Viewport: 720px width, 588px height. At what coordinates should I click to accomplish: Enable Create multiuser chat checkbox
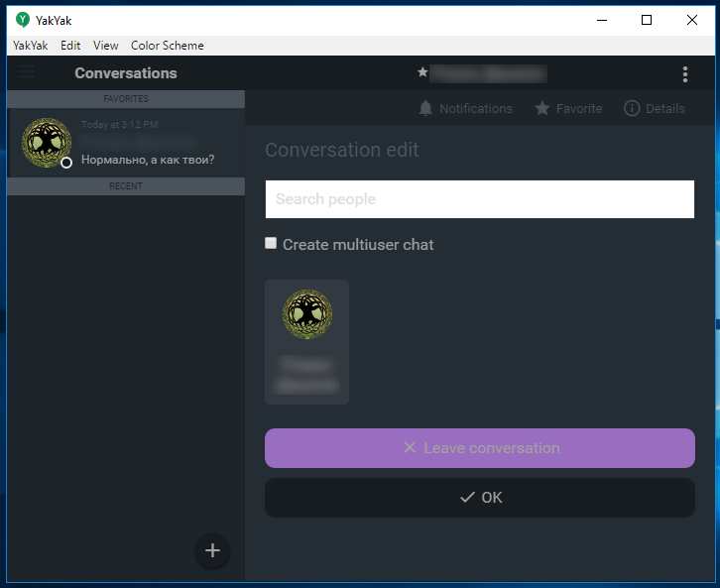(x=271, y=243)
